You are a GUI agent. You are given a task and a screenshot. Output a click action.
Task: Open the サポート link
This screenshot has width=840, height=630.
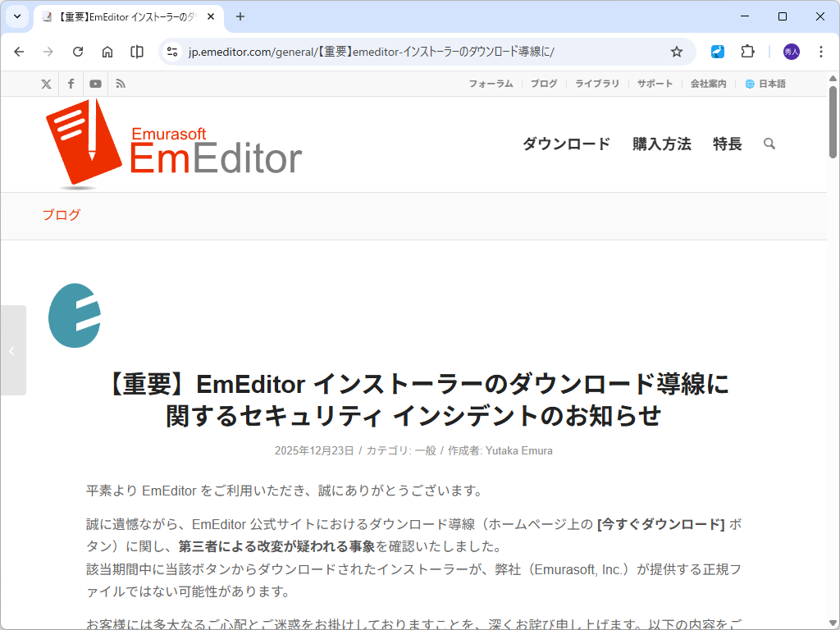pos(655,84)
